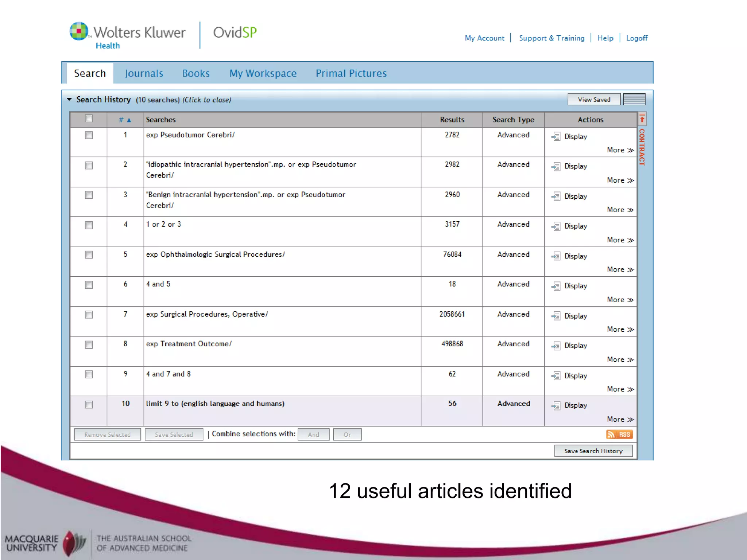Click the orange RSS feed icon

(619, 434)
